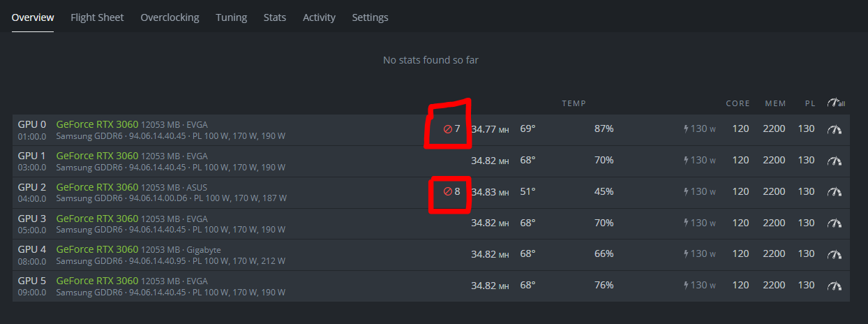Click the overclock-all gauge icon in header
The width and height of the screenshot is (868, 324).
836,103
